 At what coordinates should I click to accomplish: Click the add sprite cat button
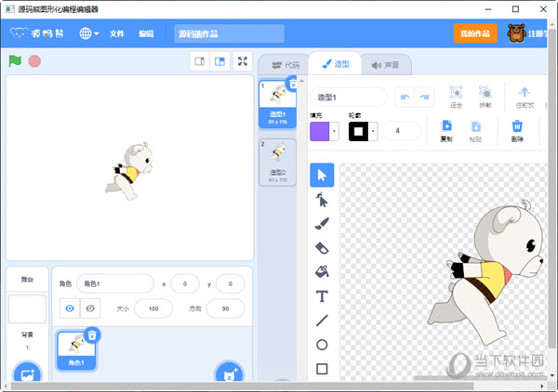[x=230, y=373]
